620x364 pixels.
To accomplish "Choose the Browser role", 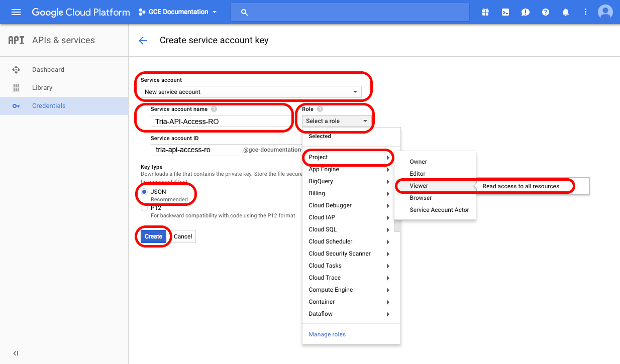I will pos(435,198).
